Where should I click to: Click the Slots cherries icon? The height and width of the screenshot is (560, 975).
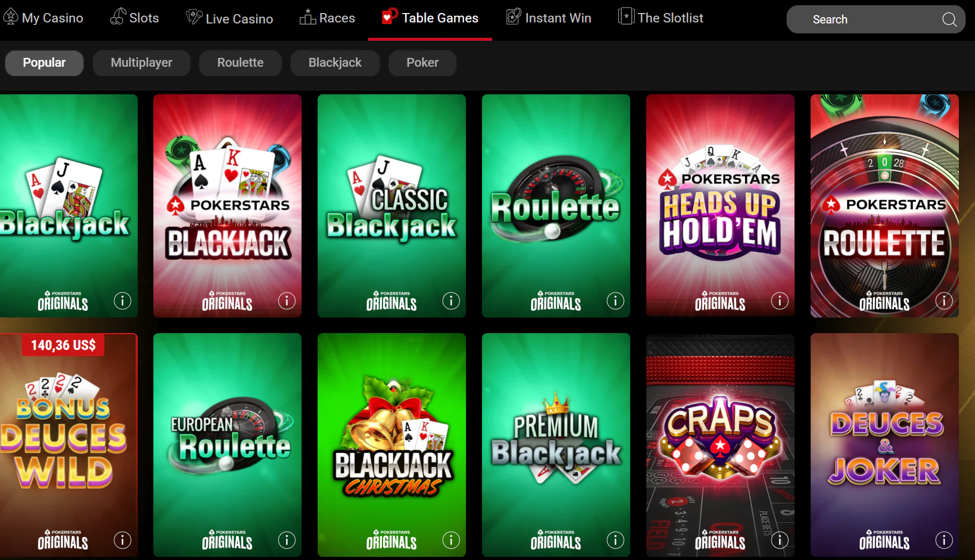(118, 17)
